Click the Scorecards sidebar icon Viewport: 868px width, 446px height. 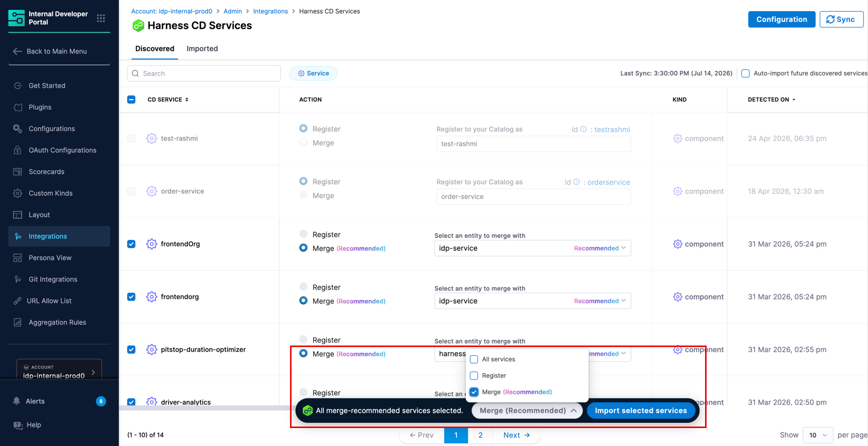click(x=18, y=172)
